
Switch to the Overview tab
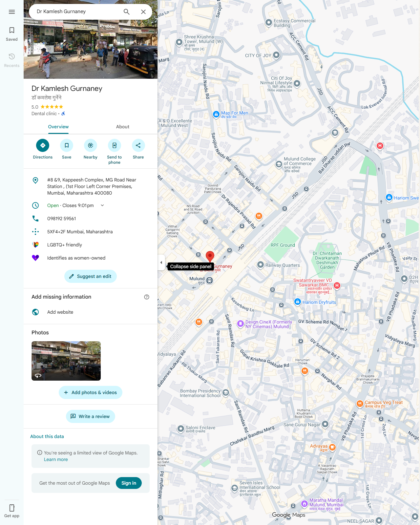point(58,127)
